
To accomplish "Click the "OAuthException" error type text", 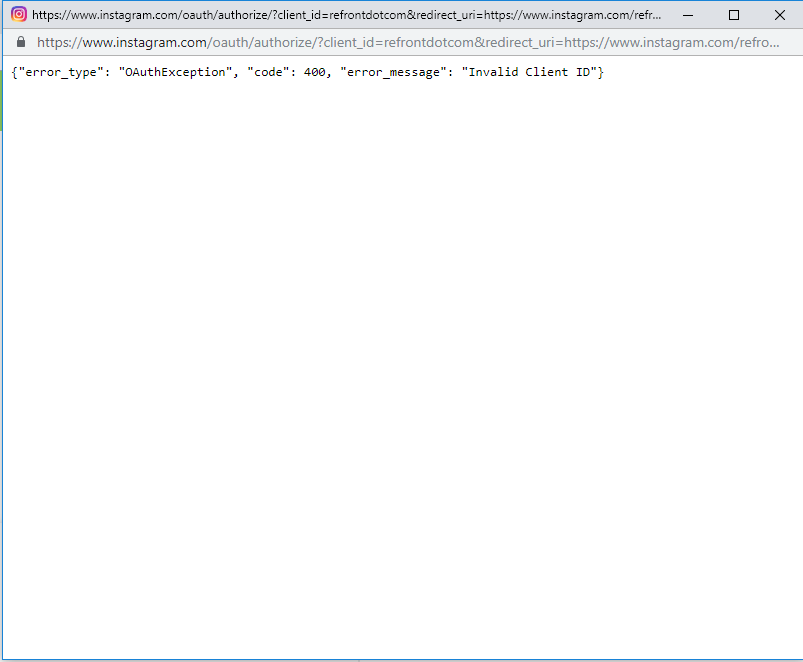I will point(175,72).
